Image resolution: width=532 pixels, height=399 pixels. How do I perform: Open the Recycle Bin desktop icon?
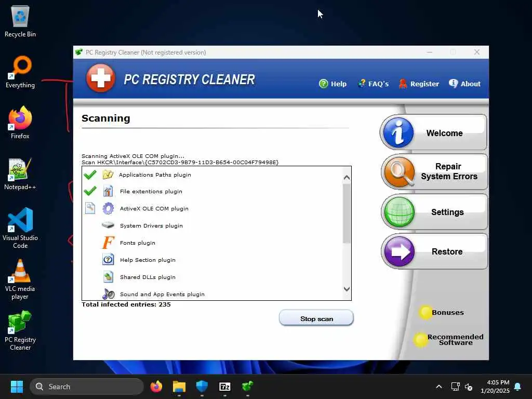click(x=20, y=22)
